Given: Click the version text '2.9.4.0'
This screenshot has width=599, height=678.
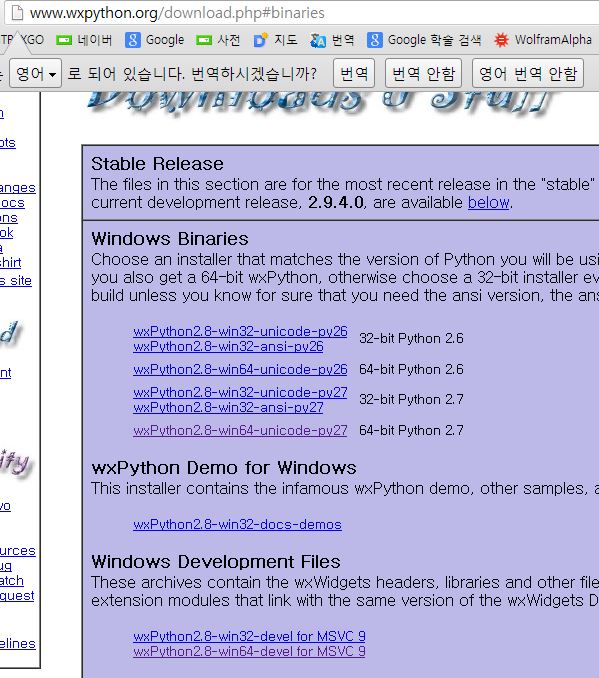Looking at the screenshot, I should pyautogui.click(x=336, y=202).
